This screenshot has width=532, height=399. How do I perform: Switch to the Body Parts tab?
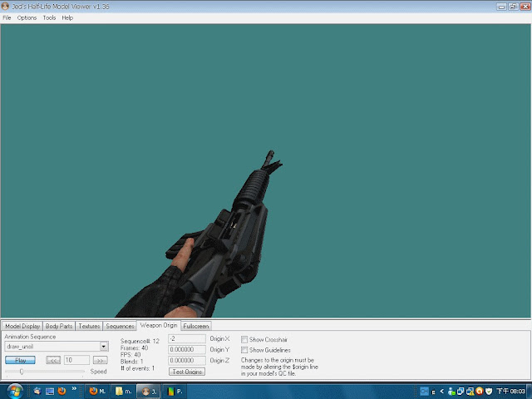click(x=59, y=326)
